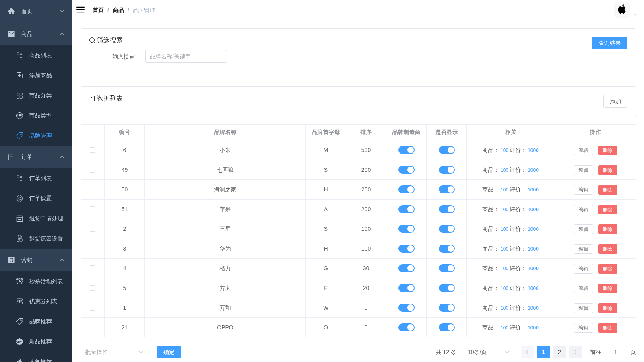
Task: Toggle 品牌制造商 switch for 七匹狼
Action: pyautogui.click(x=407, y=170)
